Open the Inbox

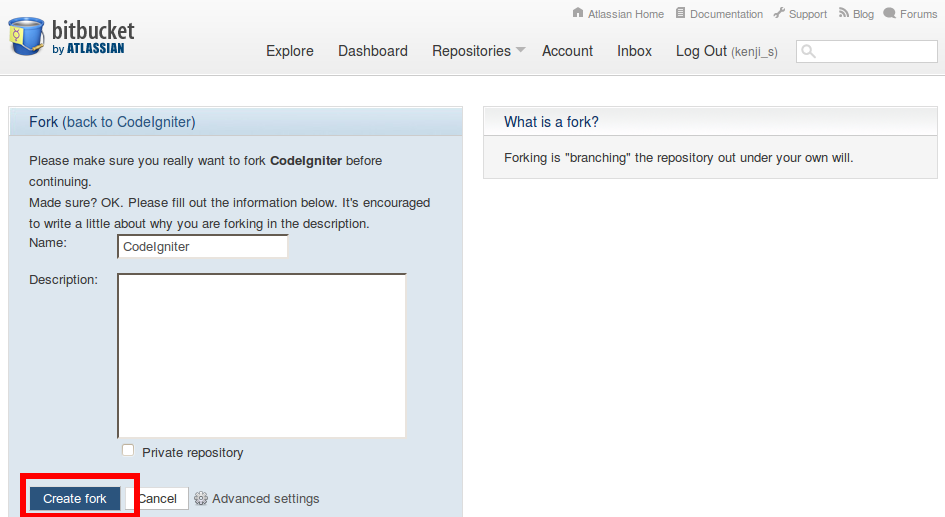tap(634, 51)
